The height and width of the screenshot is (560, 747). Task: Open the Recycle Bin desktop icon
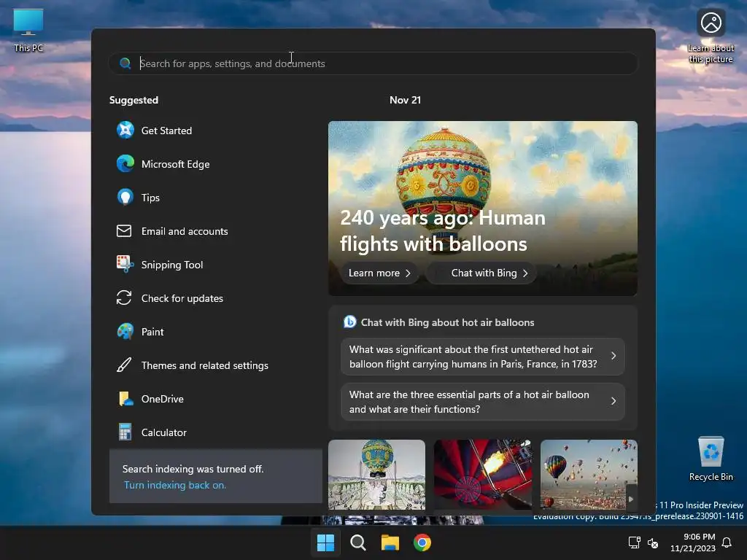(x=711, y=459)
